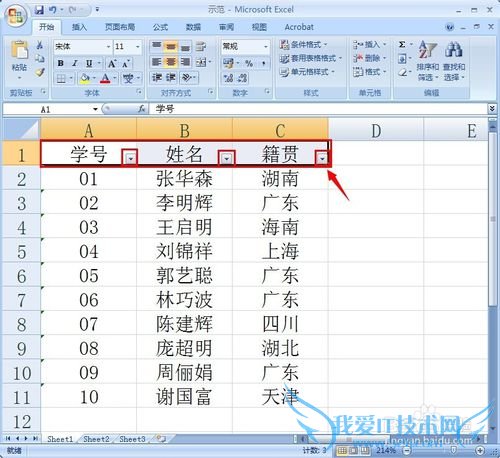
Task: Click the Cut scissors icon
Action: pyautogui.click(x=40, y=45)
